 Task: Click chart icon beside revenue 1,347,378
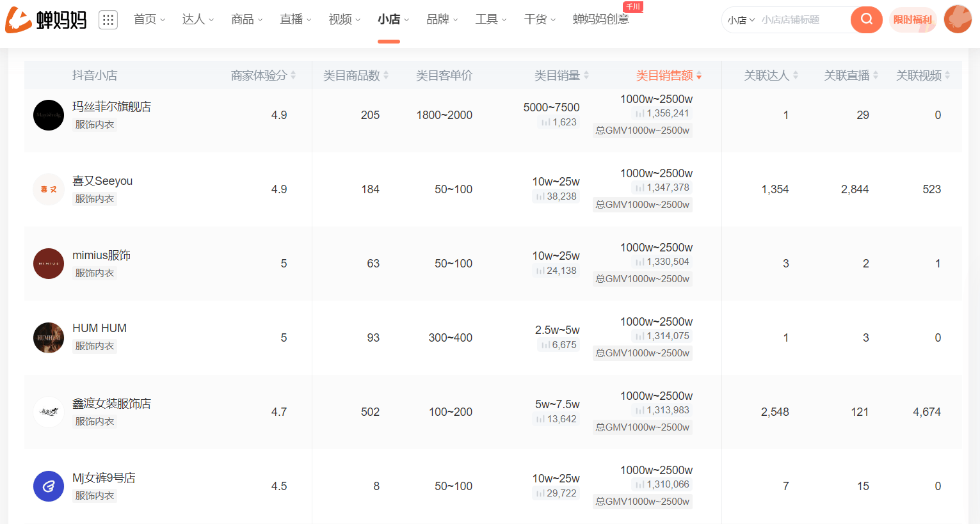(x=639, y=187)
